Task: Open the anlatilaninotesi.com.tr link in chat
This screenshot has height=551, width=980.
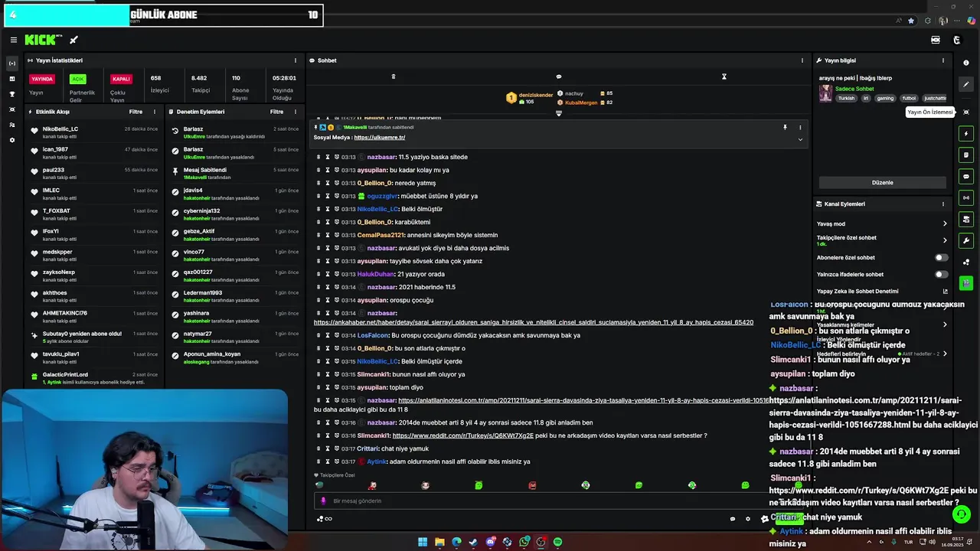Action: [x=583, y=400]
